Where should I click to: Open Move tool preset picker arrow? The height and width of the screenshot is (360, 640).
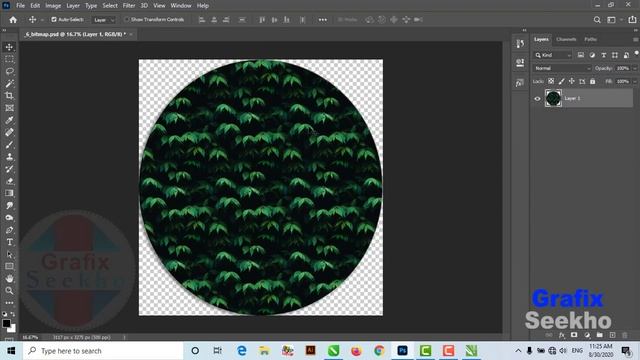tap(42, 20)
